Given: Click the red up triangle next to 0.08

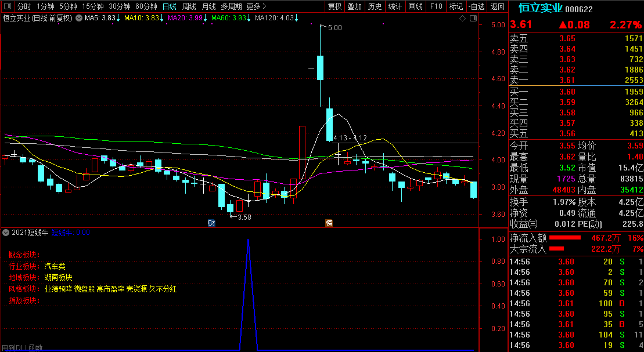Looking at the screenshot, I should pos(563,25).
